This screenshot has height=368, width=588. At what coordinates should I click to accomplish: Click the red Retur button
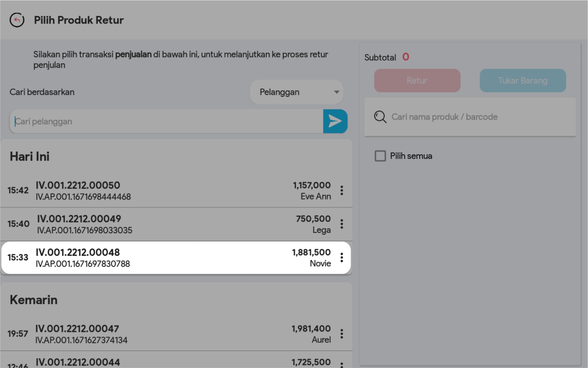point(417,81)
